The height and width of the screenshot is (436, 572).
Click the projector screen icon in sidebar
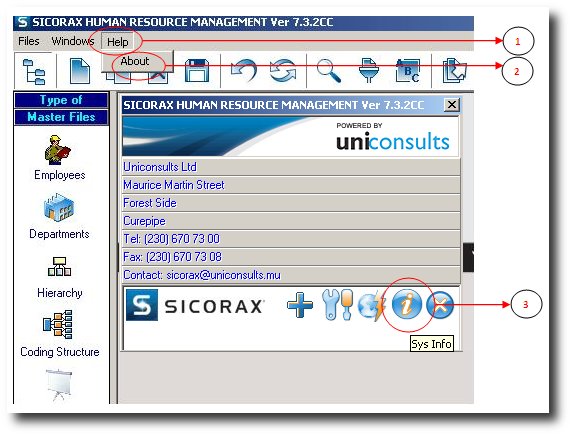[x=59, y=385]
